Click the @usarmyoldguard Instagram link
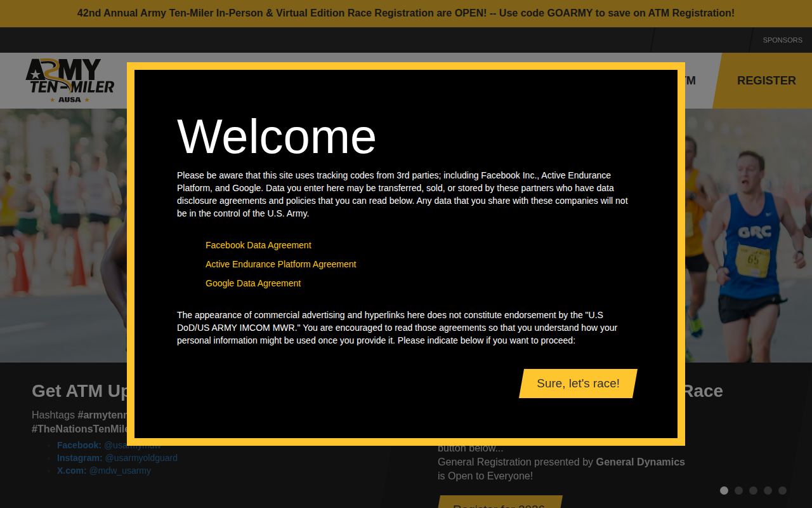Viewport: 812px width, 508px height. pos(141,458)
